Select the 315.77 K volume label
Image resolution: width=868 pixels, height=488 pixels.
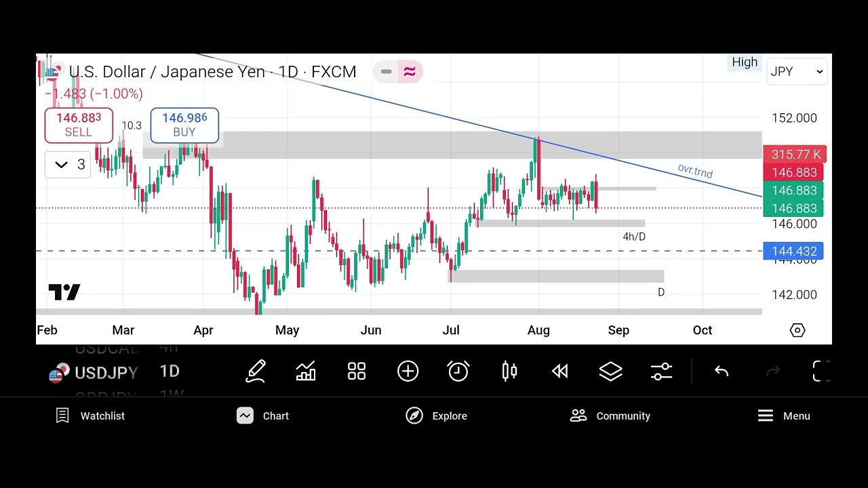(x=795, y=155)
